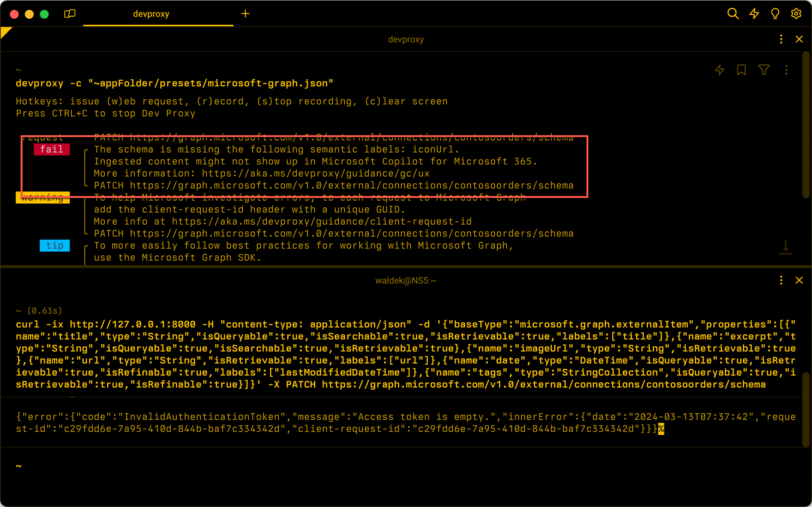812x507 pixels.
Task: Open the filter icon in the devproxy block toolbar
Action: point(764,70)
